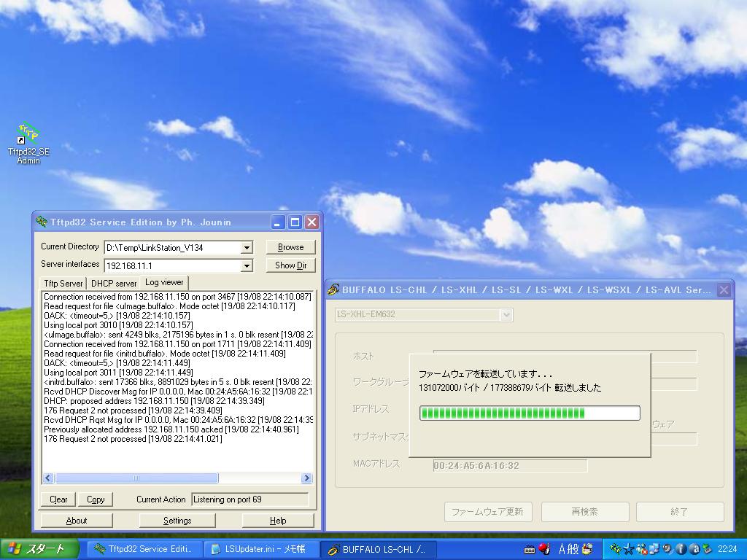Switch to BUFFALO LS-CHL taskbar button

point(377,549)
